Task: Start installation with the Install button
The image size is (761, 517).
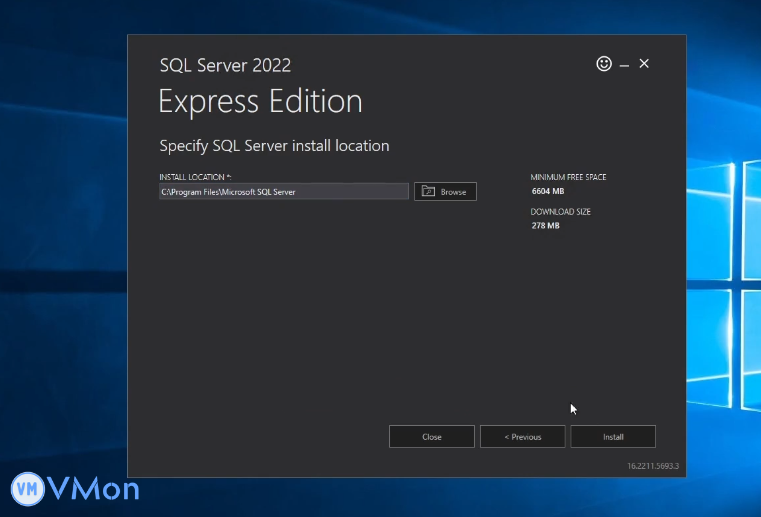Action: [x=613, y=436]
